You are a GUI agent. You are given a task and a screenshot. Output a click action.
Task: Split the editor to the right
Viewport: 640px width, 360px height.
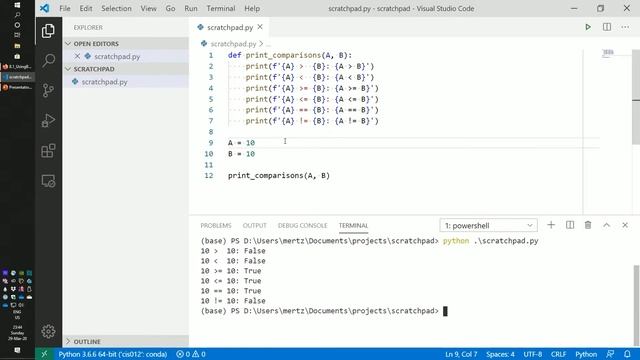607,27
